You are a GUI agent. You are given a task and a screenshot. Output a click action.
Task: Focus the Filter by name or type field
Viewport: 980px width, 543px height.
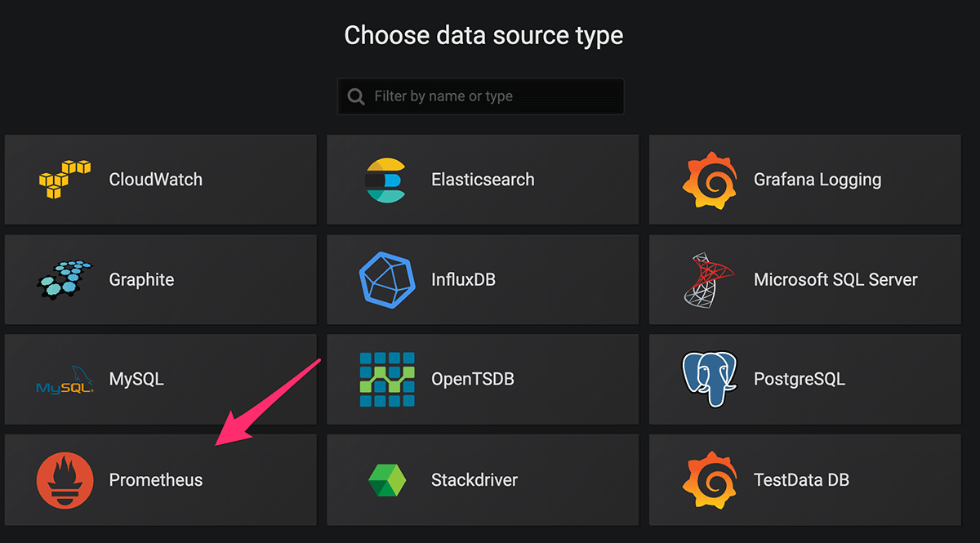click(480, 96)
